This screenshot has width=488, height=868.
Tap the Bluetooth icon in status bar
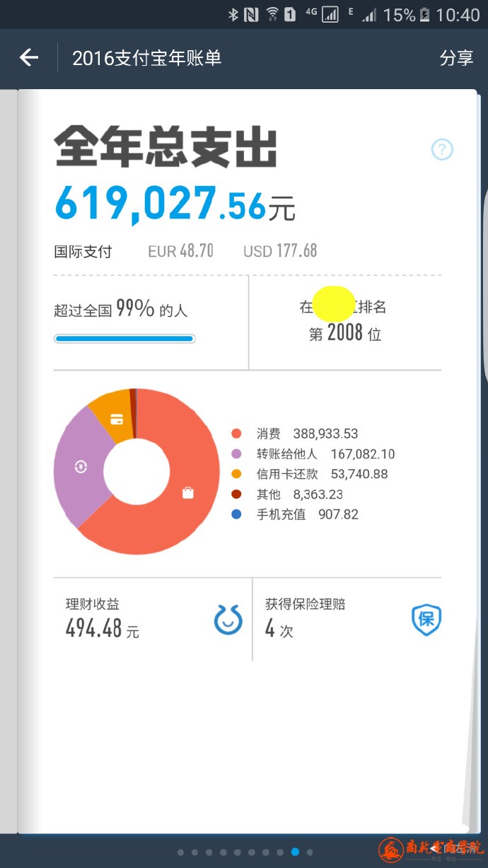click(x=233, y=14)
